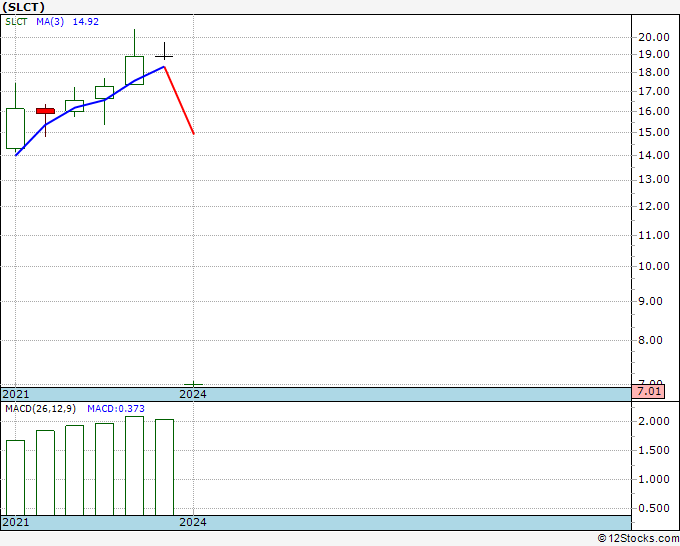Click the 11.00 price axis label
680x546 pixels.
pyautogui.click(x=654, y=235)
